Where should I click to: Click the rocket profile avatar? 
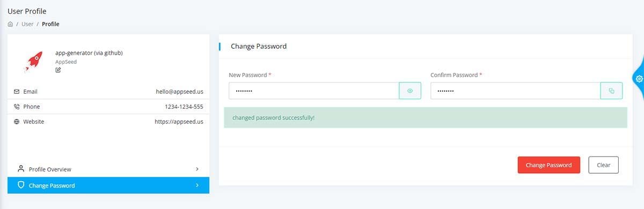coord(33,62)
